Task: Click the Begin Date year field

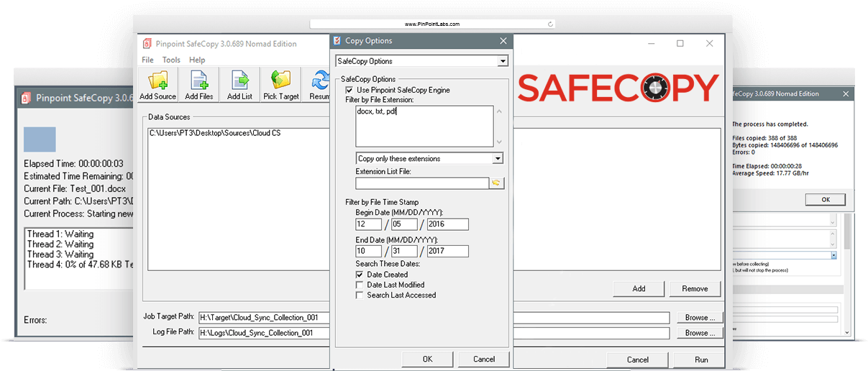Action: (447, 224)
